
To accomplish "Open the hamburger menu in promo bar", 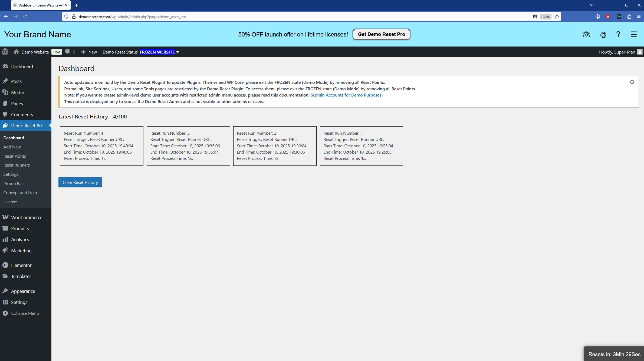I will pyautogui.click(x=634, y=34).
